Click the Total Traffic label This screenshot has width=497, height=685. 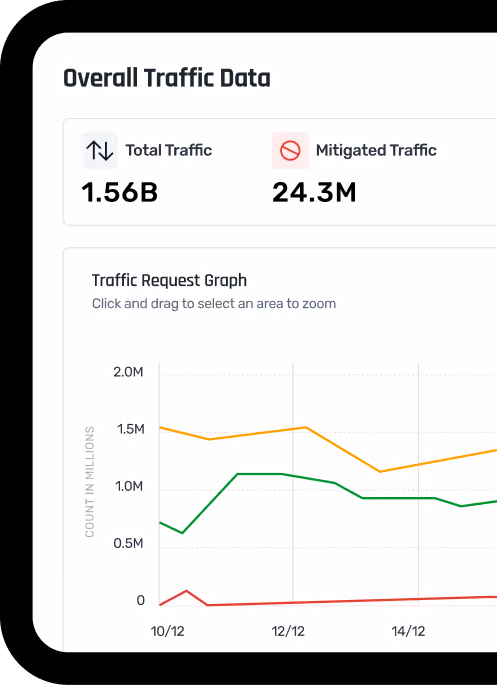169,150
